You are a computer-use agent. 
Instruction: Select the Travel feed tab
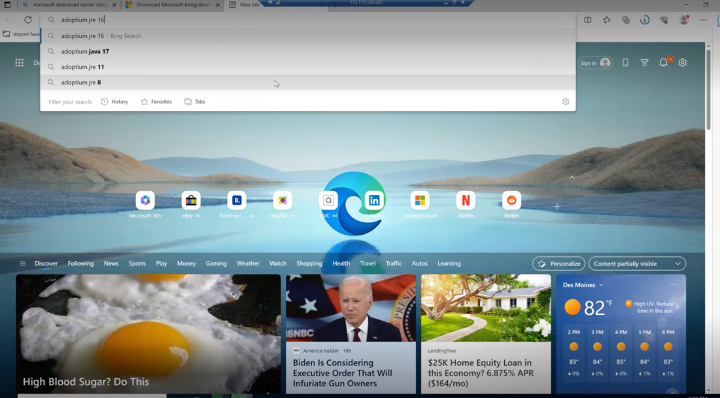click(368, 263)
